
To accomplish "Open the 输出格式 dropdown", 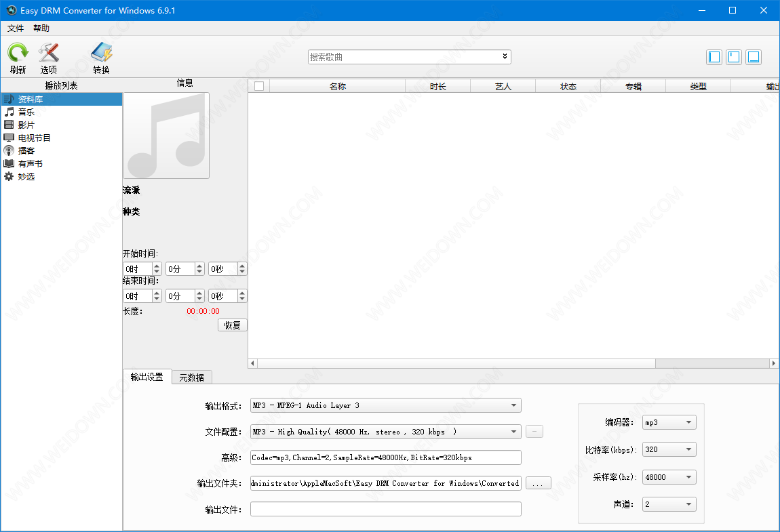I will (385, 405).
